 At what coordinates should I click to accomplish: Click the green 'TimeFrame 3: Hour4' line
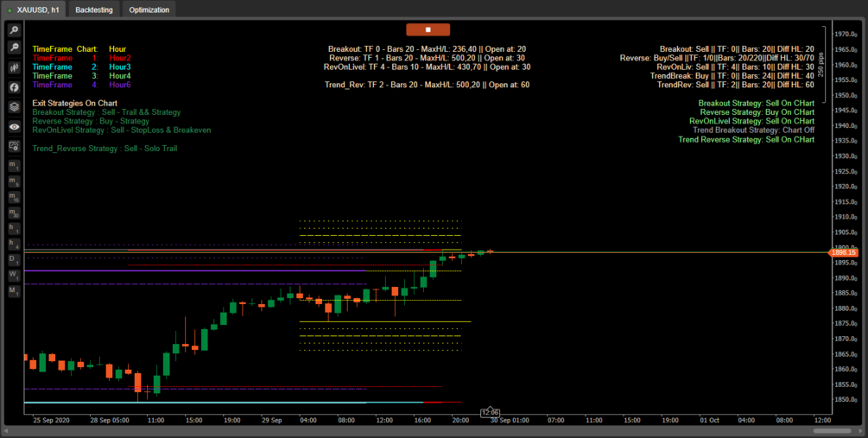tap(81, 75)
